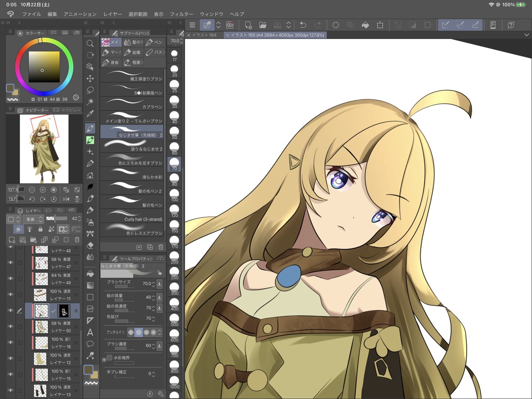Flip navigator view horizontally
The height and width of the screenshot is (399, 532).
66,199
